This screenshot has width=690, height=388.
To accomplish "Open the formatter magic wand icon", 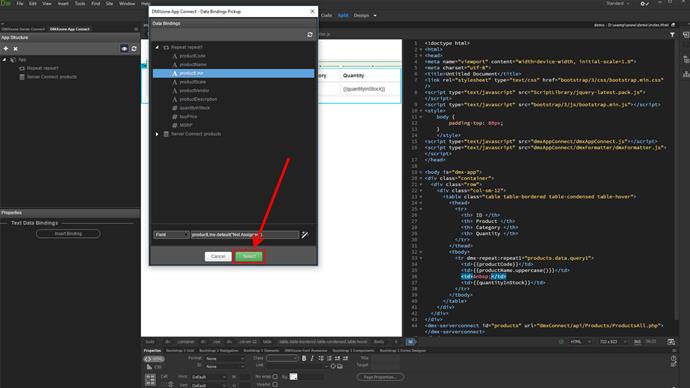I will coord(305,235).
